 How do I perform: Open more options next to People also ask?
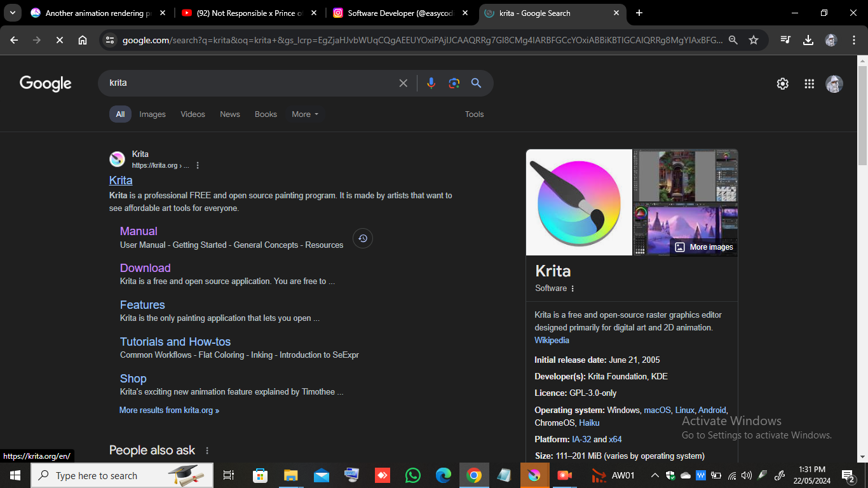207,451
